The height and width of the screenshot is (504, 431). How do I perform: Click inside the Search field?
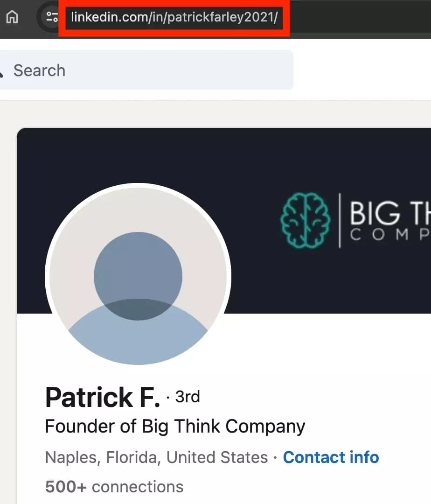click(140, 70)
